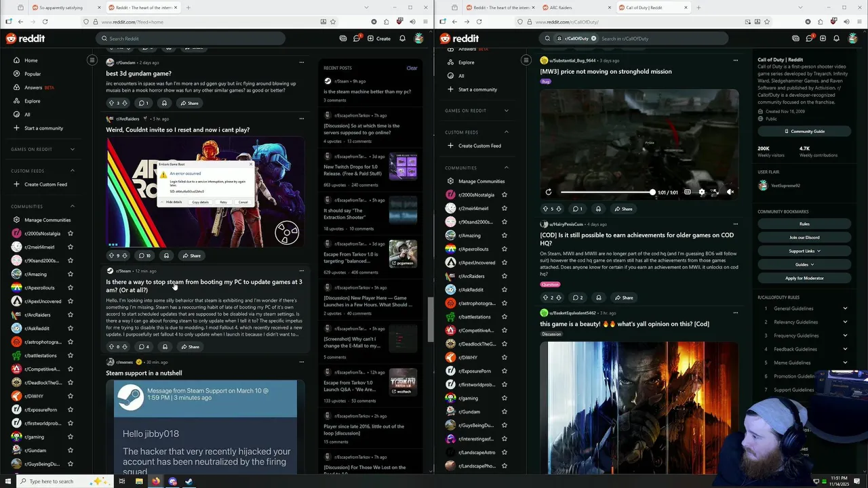Open comments on "best 3d gundam game?" post

point(143,103)
